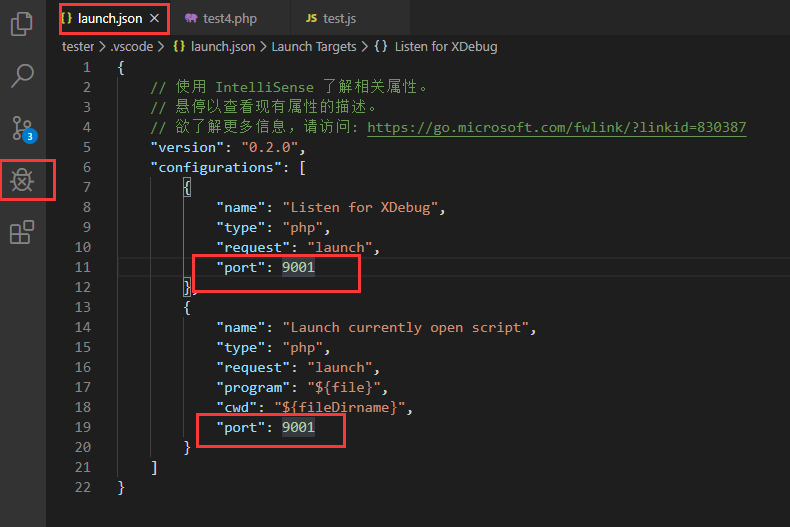
Task: Close the launch.json tab
Action: pos(155,18)
